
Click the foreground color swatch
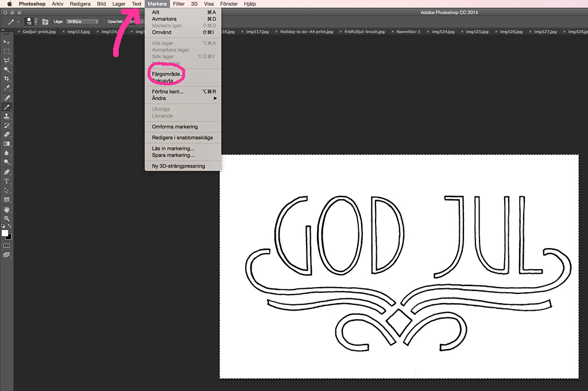(5, 233)
